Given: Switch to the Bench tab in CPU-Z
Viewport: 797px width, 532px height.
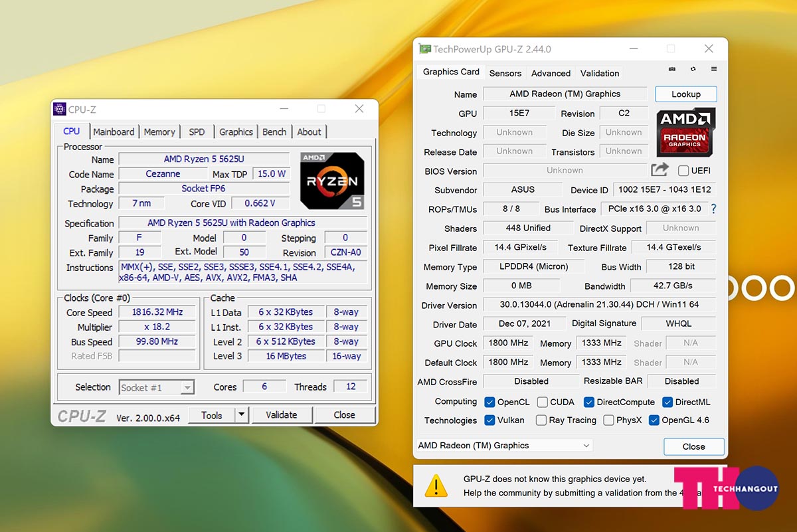Looking at the screenshot, I should [x=274, y=132].
